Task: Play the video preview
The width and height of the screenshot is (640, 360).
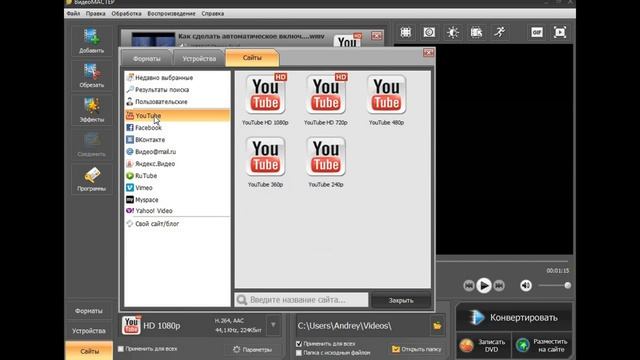Action: (x=484, y=285)
